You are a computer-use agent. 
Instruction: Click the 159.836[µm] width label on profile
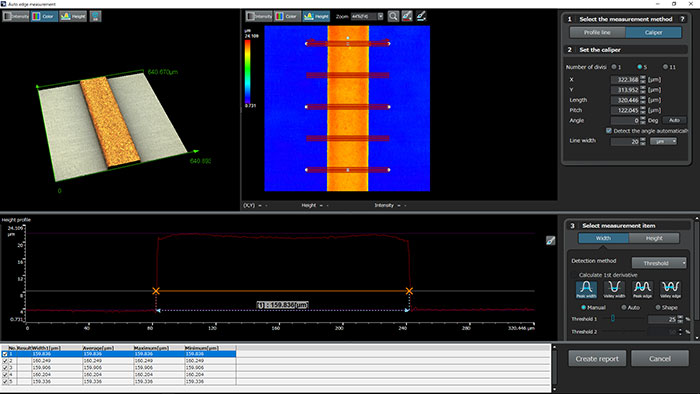(283, 305)
